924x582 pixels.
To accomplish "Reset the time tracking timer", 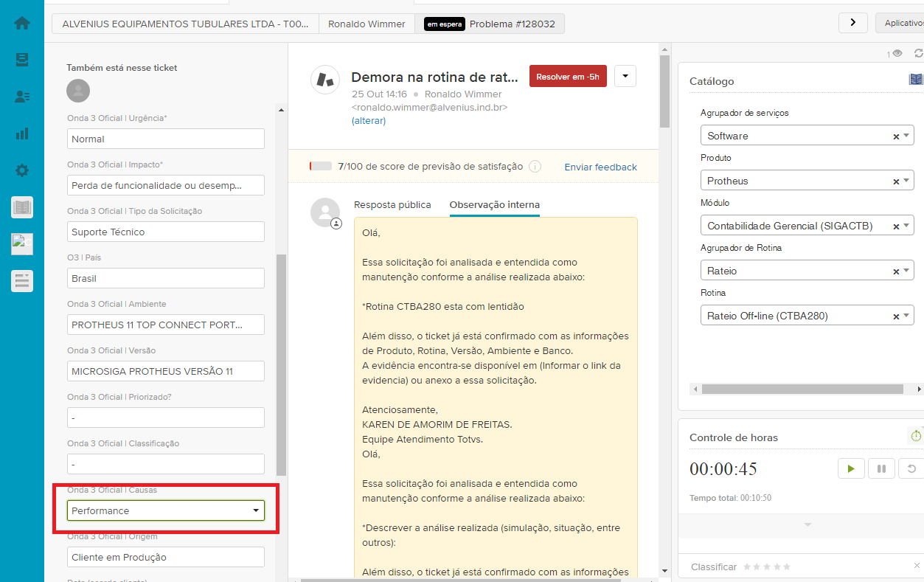I will [x=911, y=468].
